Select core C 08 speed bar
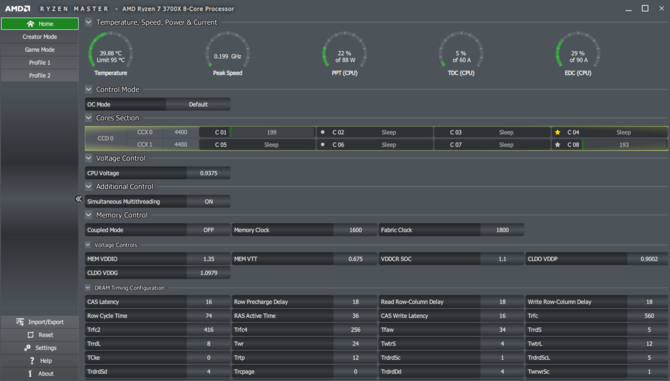The height and width of the screenshot is (381, 670). coord(624,145)
